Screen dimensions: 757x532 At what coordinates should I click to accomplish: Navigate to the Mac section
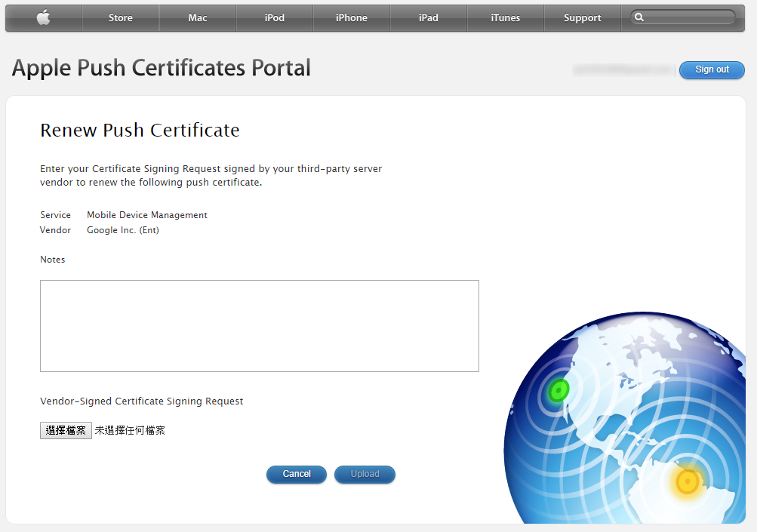coord(197,17)
